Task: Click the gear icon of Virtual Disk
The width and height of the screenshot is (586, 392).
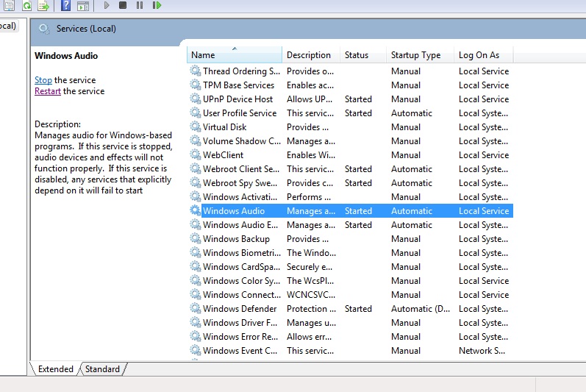Action: tap(195, 126)
